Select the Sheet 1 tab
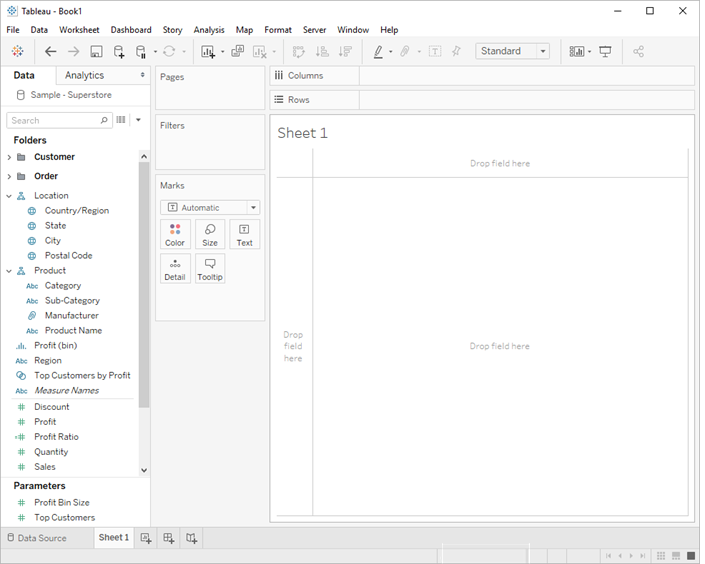This screenshot has width=705, height=564. (x=114, y=537)
